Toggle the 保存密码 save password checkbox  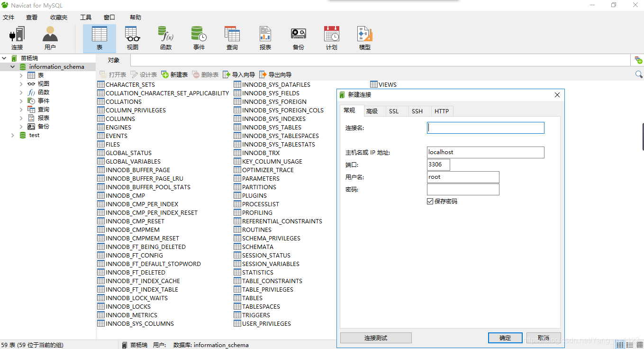[430, 202]
